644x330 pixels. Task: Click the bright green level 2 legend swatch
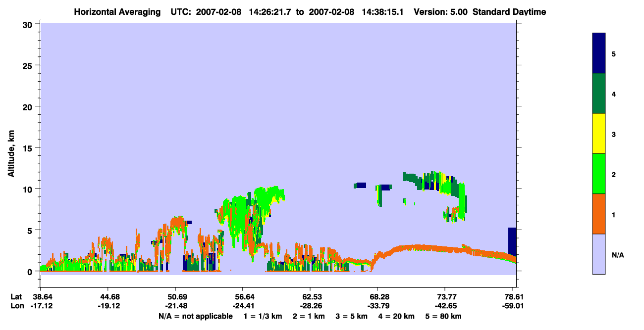tap(599, 174)
